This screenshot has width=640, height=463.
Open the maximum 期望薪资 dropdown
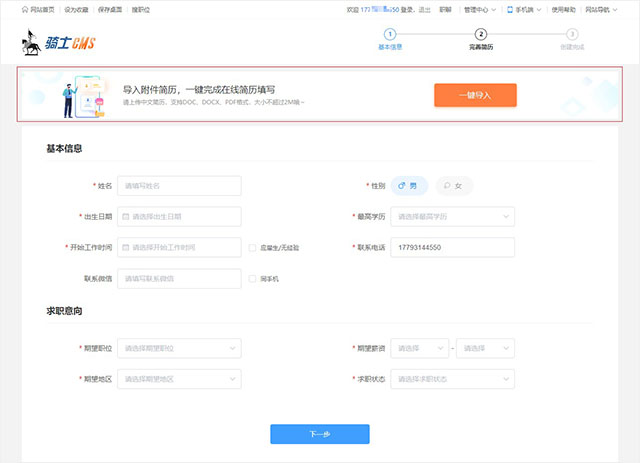485,348
